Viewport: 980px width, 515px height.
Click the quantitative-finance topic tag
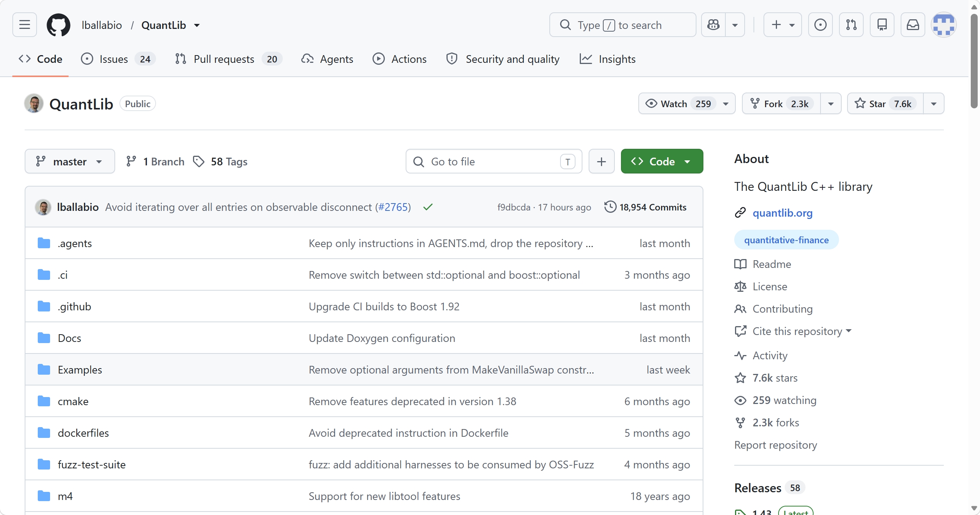tap(786, 240)
